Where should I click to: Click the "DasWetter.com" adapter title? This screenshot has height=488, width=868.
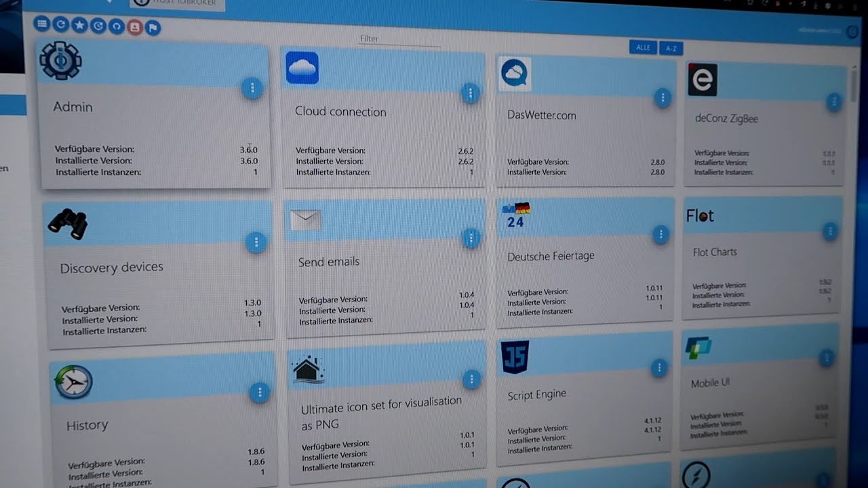[x=542, y=115]
